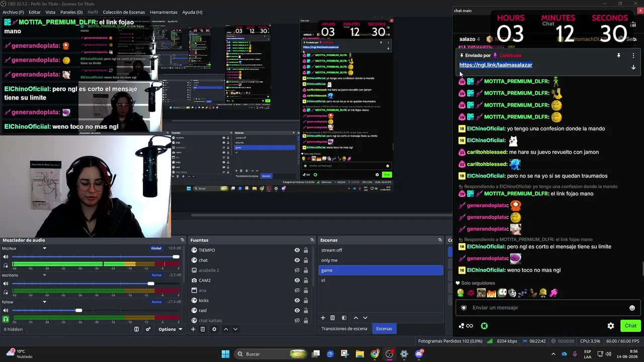Add a new scene with plus icon

tap(323, 318)
